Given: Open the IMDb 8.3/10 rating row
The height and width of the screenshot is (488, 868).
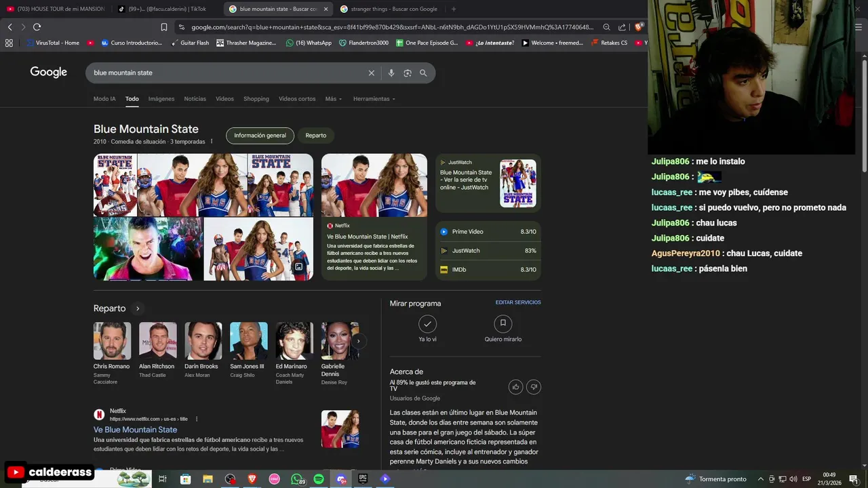Looking at the screenshot, I should click(488, 270).
